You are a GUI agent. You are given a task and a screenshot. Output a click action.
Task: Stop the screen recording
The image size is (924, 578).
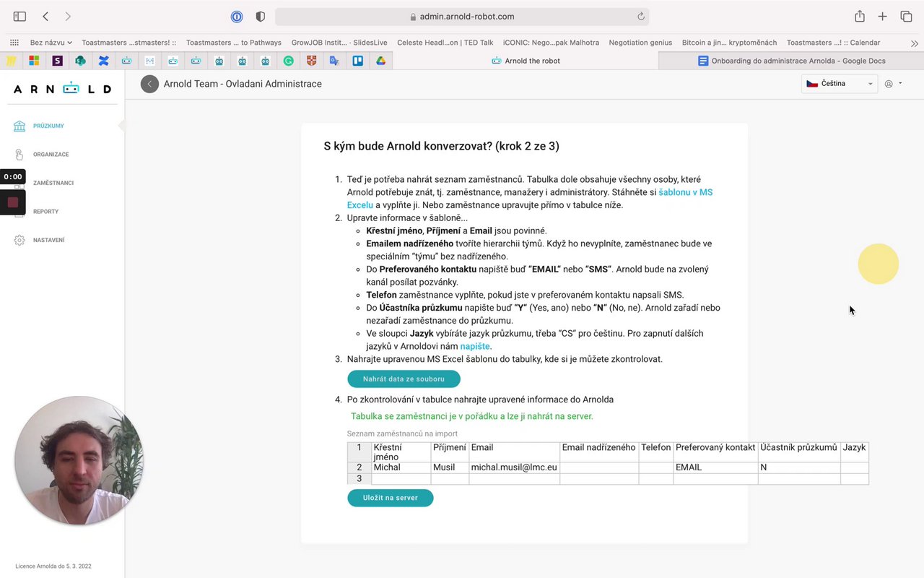(x=13, y=202)
